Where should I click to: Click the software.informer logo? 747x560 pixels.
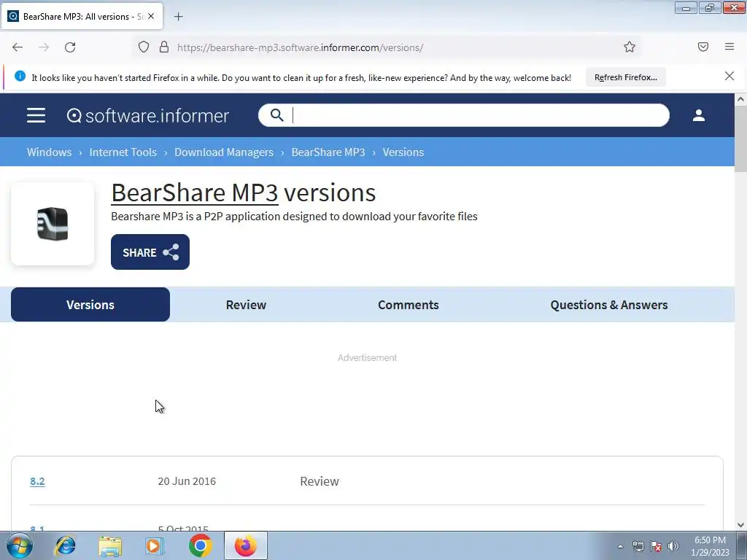[x=147, y=116]
